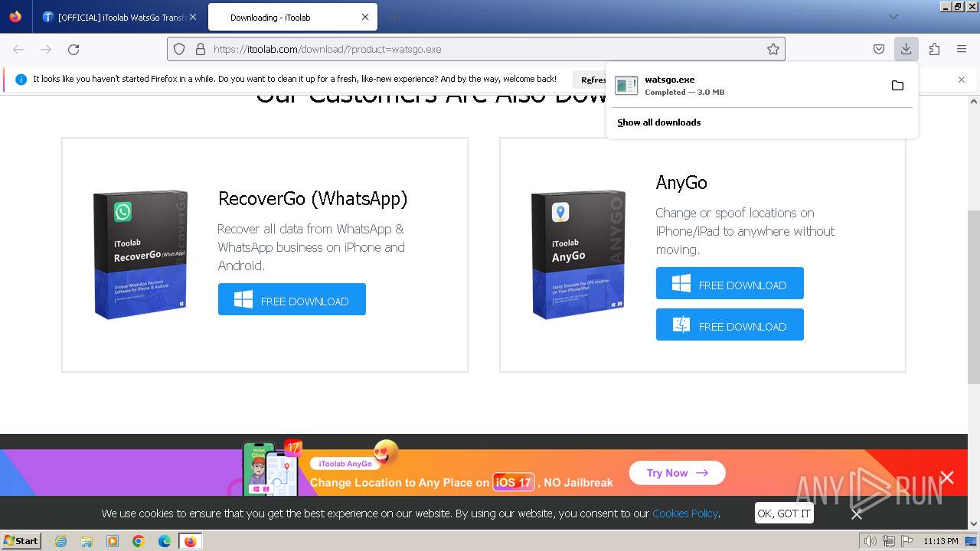Screen dimensions: 980x551
Task: Click the volume speaker tray icon
Action: click(x=870, y=541)
